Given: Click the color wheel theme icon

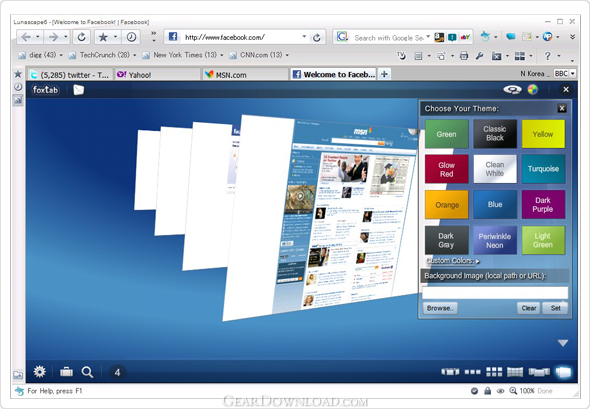Looking at the screenshot, I should click(532, 90).
